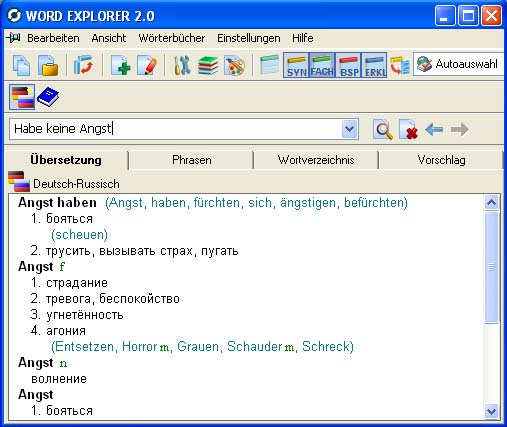The image size is (507, 427).
Task: Click the application icon left of Bearbeiten
Action: [13, 38]
